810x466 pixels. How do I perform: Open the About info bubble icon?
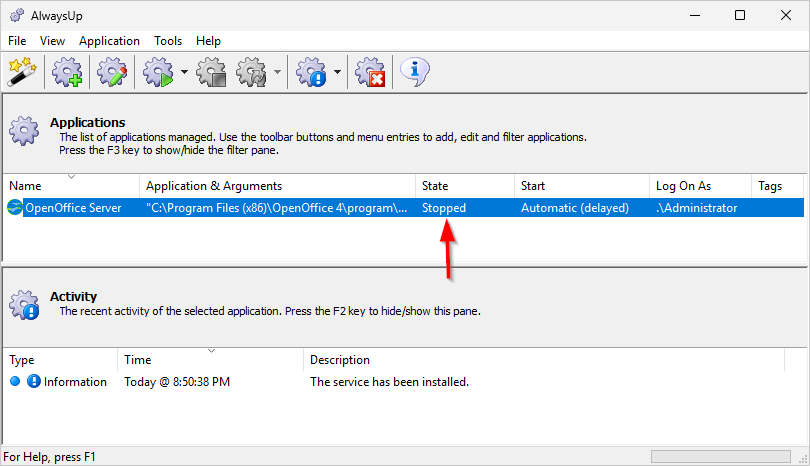(415, 71)
